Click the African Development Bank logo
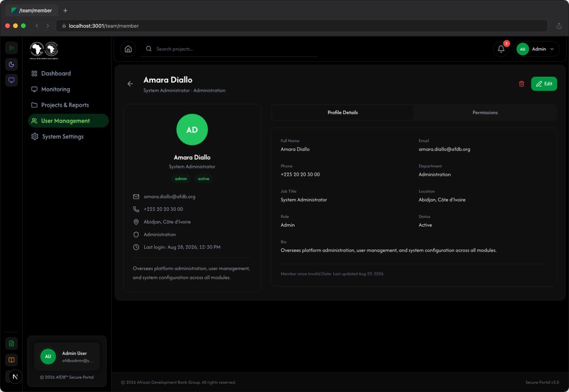Screen dimensions: 569x392 44,50
